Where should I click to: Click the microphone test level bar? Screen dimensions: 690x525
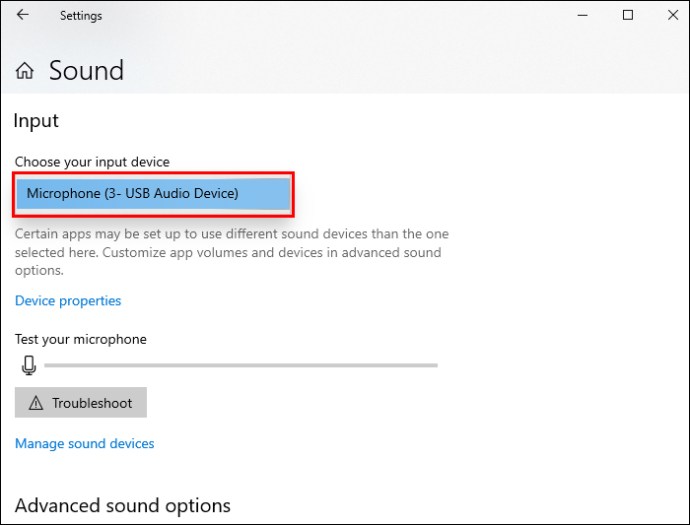pos(241,365)
